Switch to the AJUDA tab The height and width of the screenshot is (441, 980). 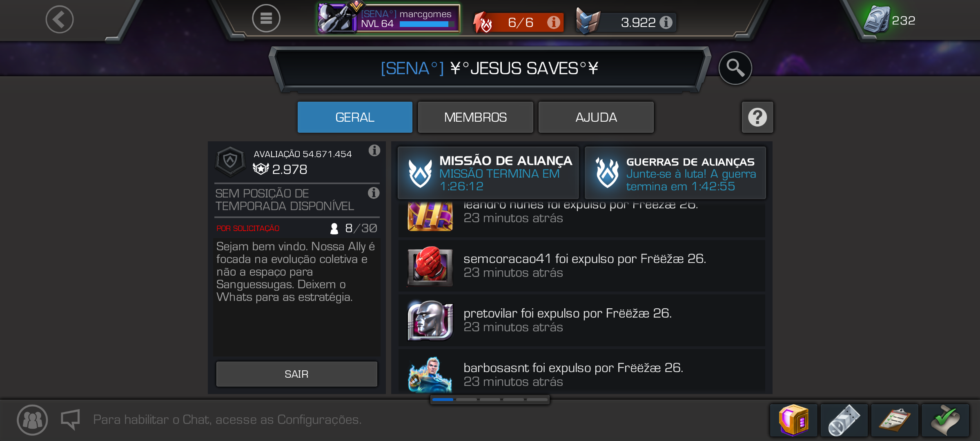(596, 117)
